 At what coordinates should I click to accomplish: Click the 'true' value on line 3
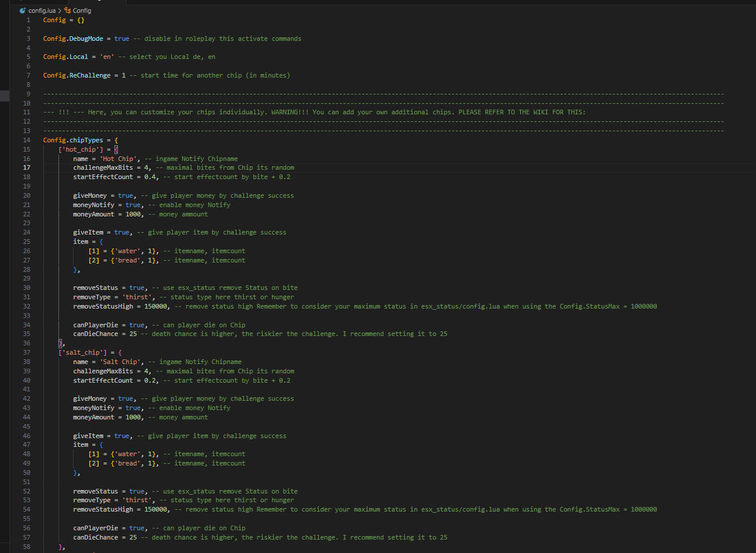[x=122, y=38]
